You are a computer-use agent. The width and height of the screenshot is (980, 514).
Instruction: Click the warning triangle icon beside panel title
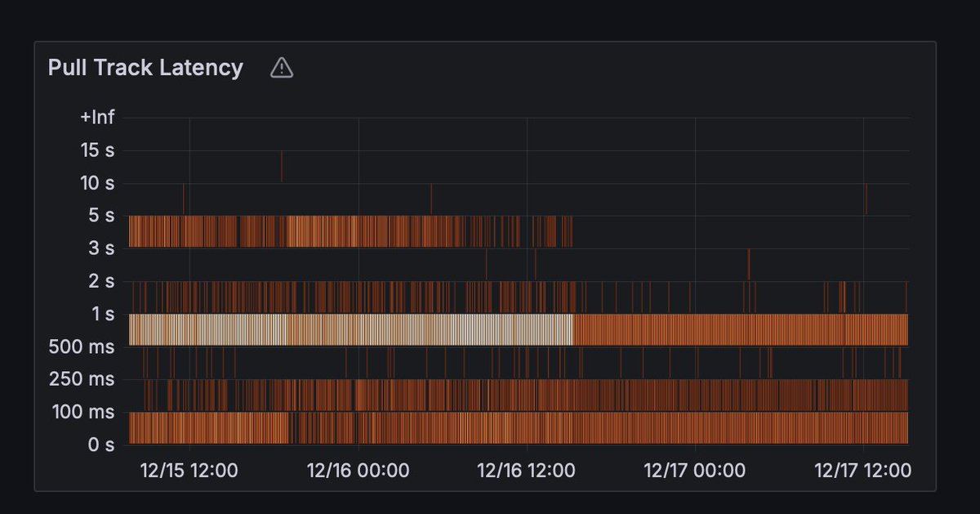tap(282, 68)
